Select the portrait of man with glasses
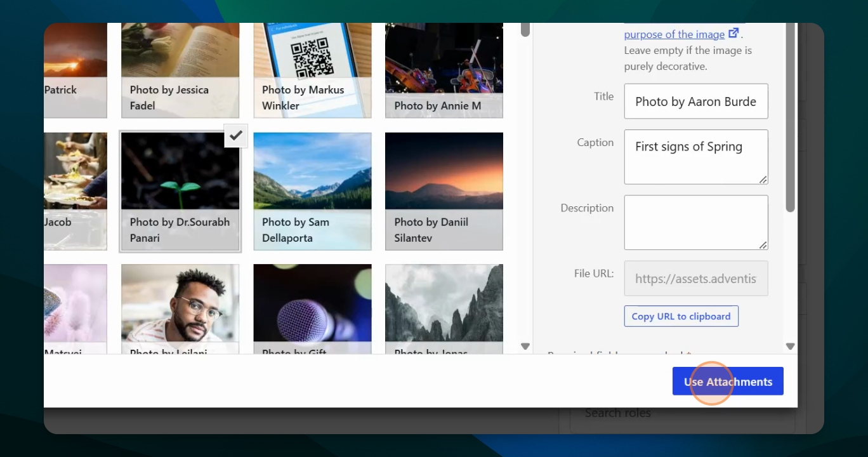Screen dimensions: 868x457 (180, 309)
